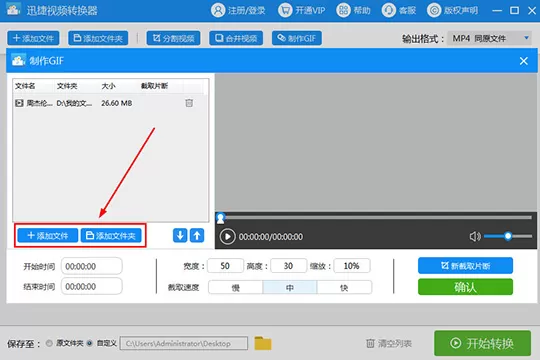Delete the 26.60 MB file with trash icon

pos(189,103)
